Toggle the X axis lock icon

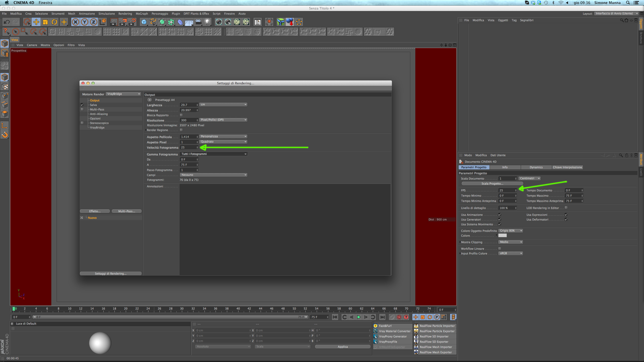75,22
